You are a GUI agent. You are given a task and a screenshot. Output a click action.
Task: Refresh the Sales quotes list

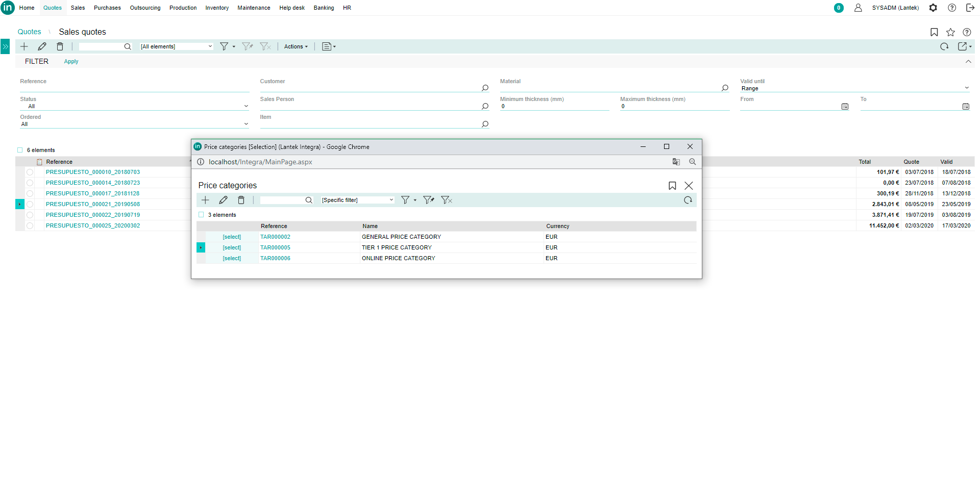point(944,46)
